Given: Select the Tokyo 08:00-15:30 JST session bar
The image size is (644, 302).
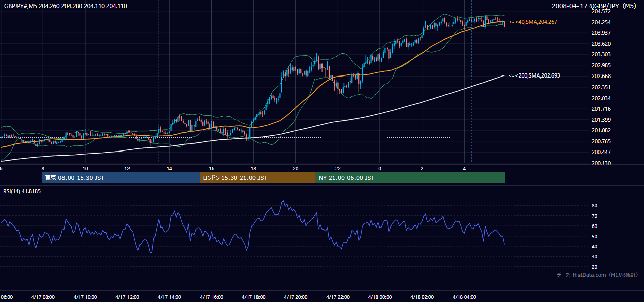Looking at the screenshot, I should (121, 178).
